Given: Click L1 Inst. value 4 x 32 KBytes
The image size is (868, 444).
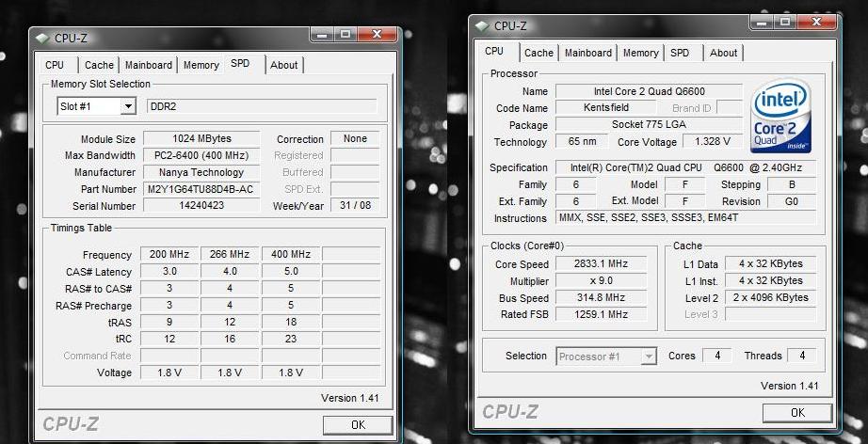Looking at the screenshot, I should coord(771,281).
